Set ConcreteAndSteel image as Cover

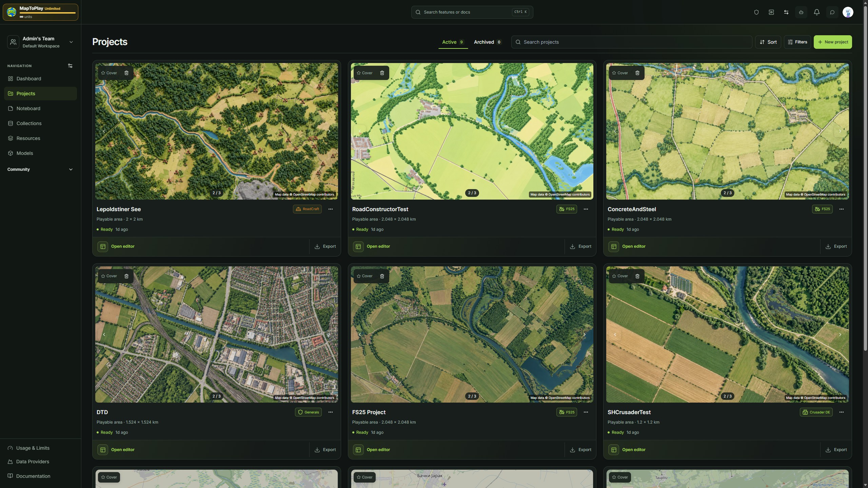[x=620, y=73]
